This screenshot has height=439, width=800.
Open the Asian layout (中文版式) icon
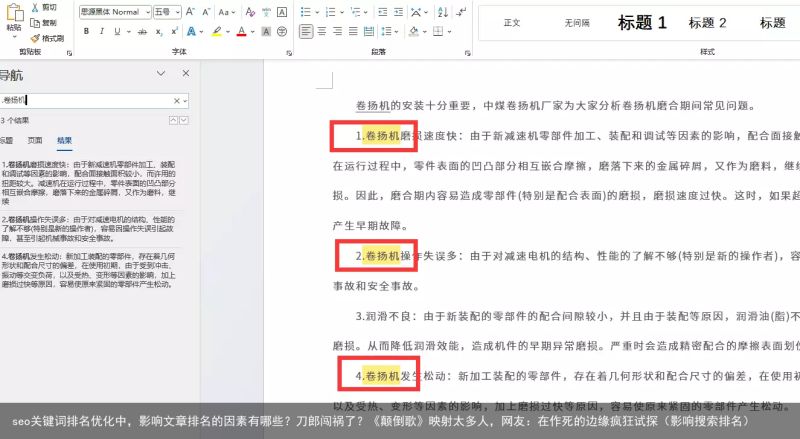point(416,11)
